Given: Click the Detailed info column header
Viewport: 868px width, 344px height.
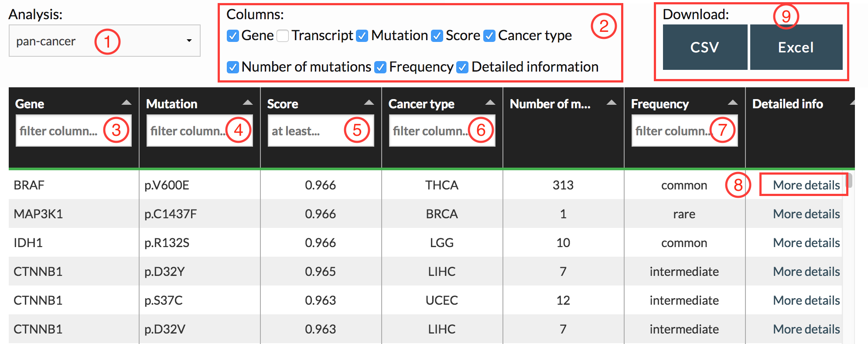Looking at the screenshot, I should tap(788, 104).
